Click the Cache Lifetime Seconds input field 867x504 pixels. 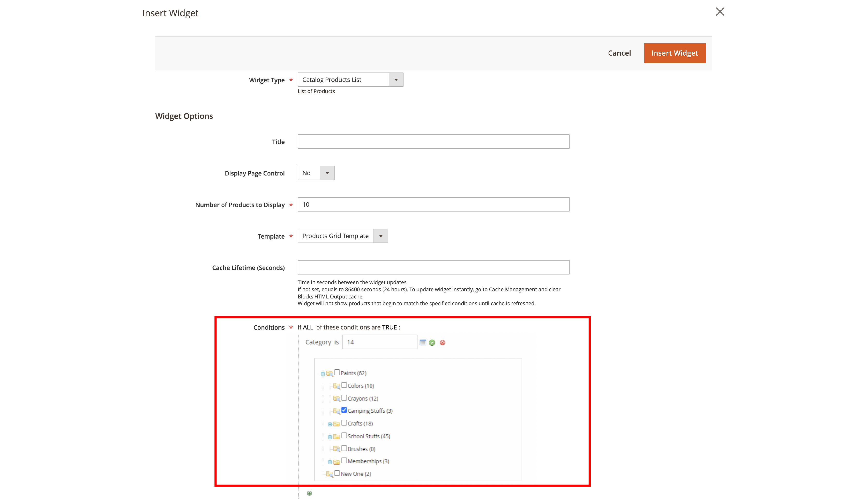click(x=433, y=268)
